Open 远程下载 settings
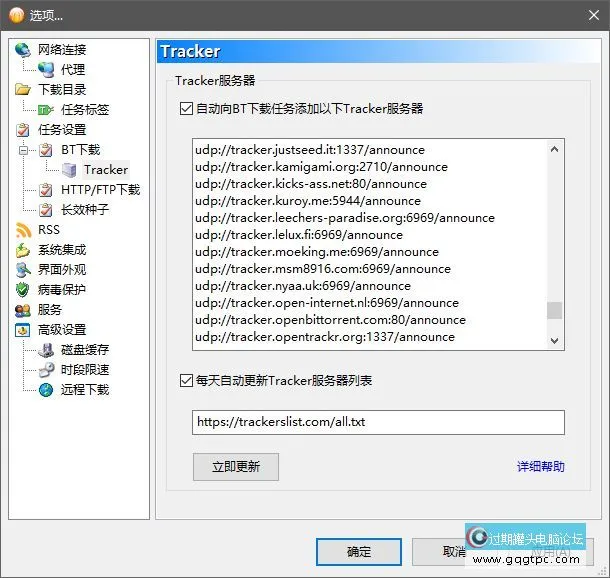This screenshot has width=610, height=578. (x=85, y=390)
